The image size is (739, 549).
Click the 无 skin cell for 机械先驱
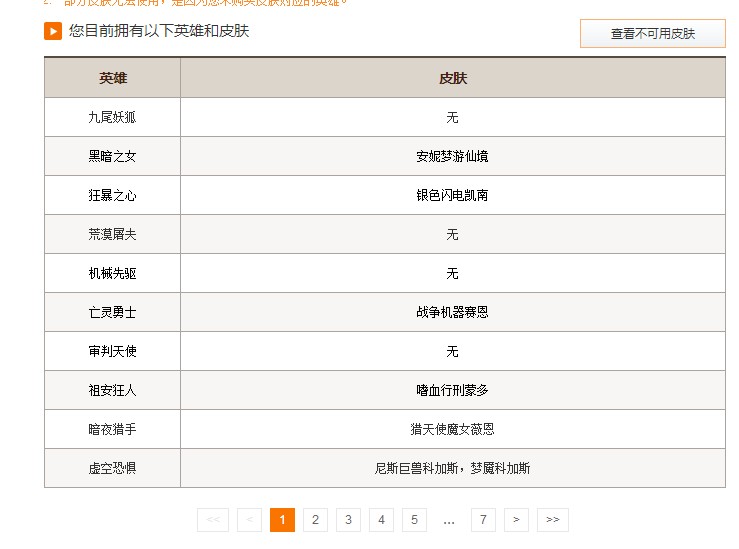pyautogui.click(x=453, y=273)
